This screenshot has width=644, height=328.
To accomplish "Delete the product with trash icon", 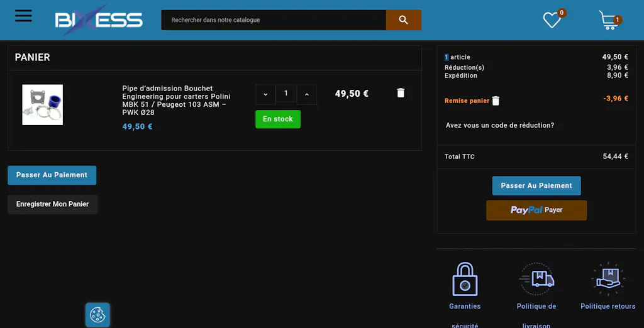I will [x=401, y=93].
